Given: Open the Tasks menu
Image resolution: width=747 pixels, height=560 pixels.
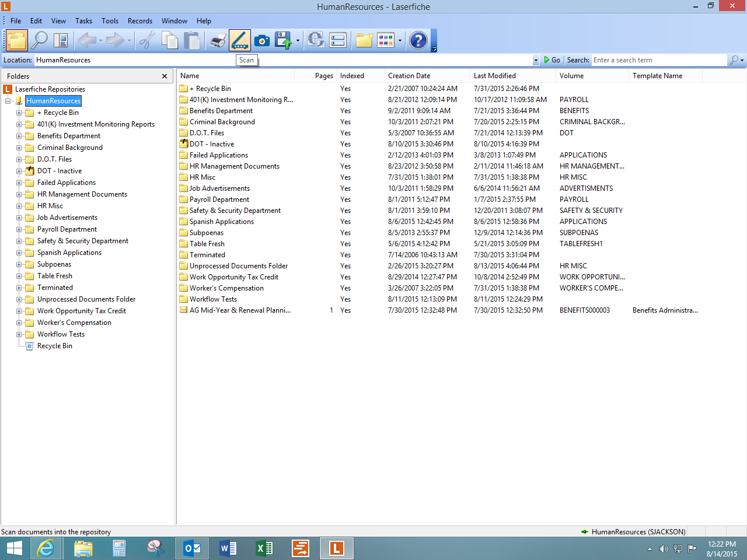Looking at the screenshot, I should 83,21.
